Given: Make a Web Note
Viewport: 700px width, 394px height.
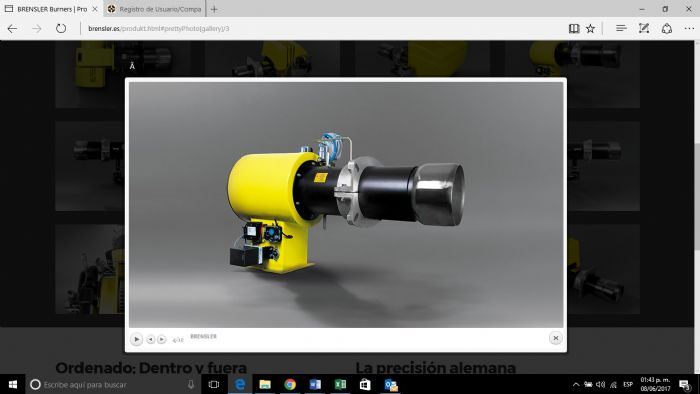Looking at the screenshot, I should 643,29.
